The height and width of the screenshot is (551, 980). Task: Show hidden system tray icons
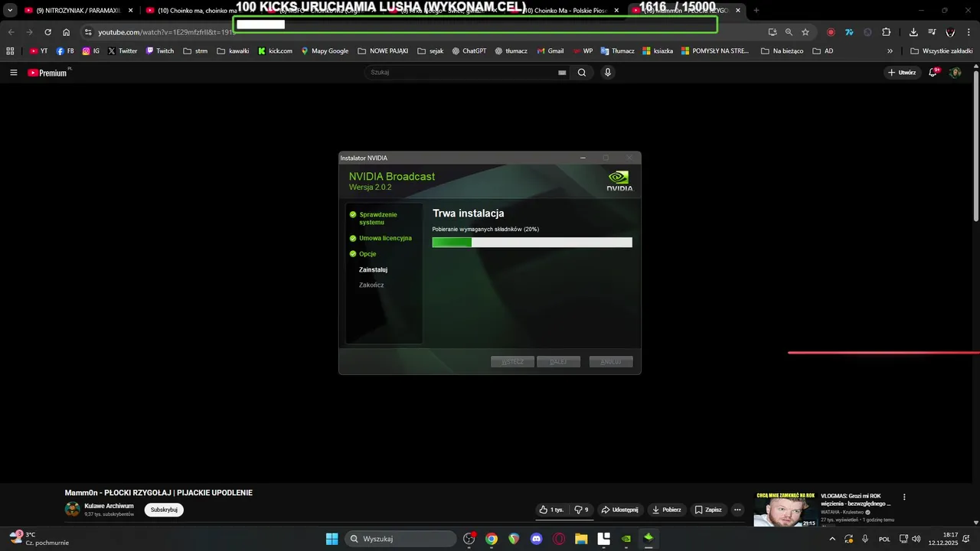[x=832, y=539]
